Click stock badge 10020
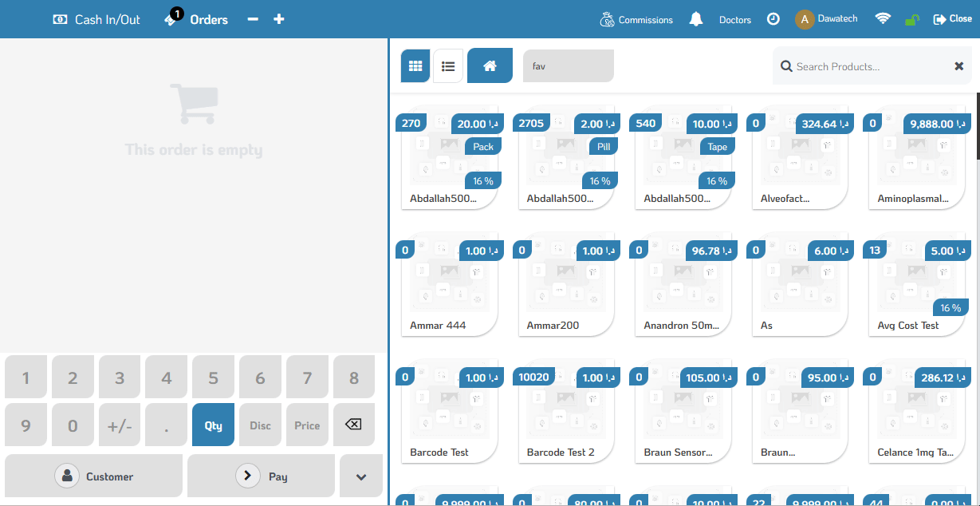Image resolution: width=980 pixels, height=506 pixels. pos(535,377)
